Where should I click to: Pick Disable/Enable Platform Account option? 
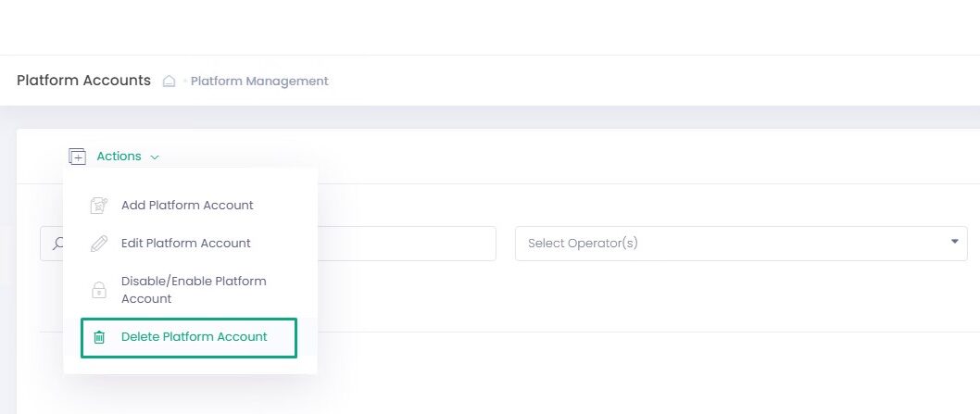(x=194, y=290)
